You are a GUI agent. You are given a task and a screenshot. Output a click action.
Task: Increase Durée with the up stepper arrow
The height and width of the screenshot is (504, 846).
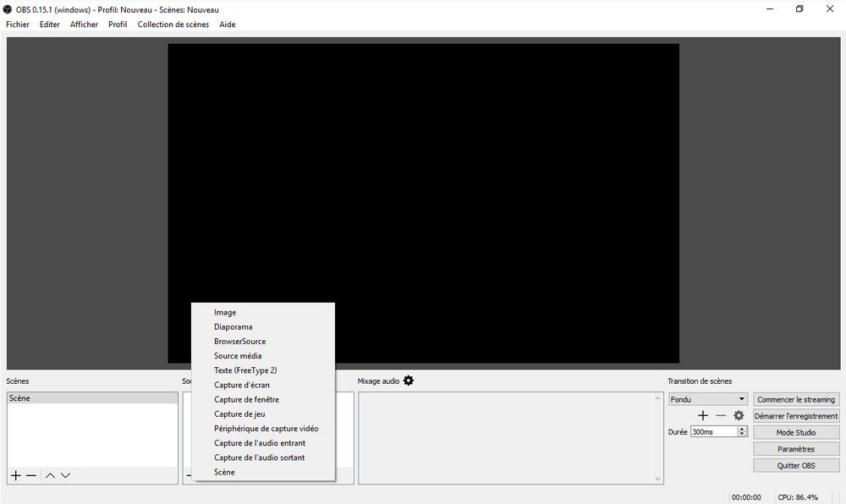[x=742, y=429]
